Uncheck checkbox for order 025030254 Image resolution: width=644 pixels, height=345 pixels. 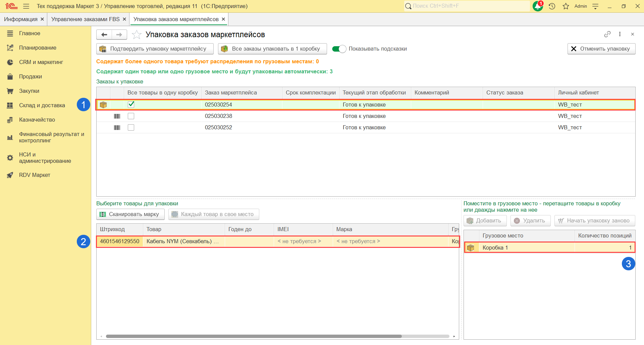tap(131, 105)
